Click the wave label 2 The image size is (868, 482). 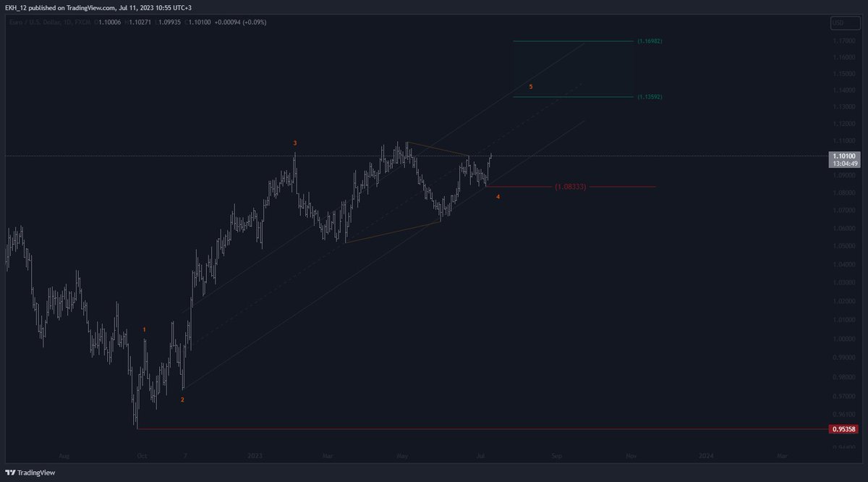click(182, 399)
